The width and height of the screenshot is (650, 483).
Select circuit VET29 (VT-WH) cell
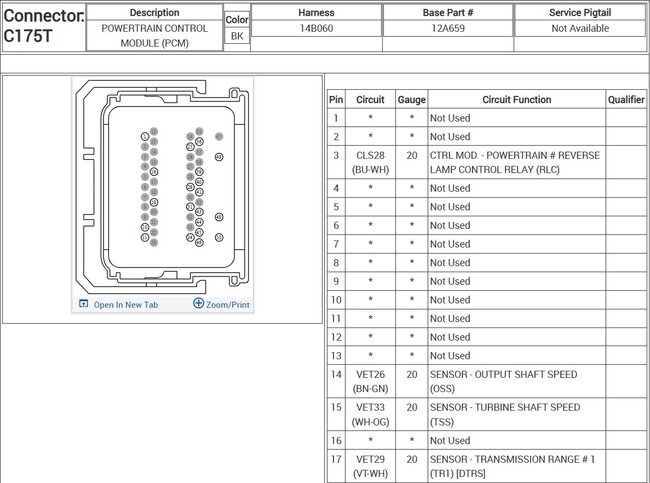click(x=370, y=466)
